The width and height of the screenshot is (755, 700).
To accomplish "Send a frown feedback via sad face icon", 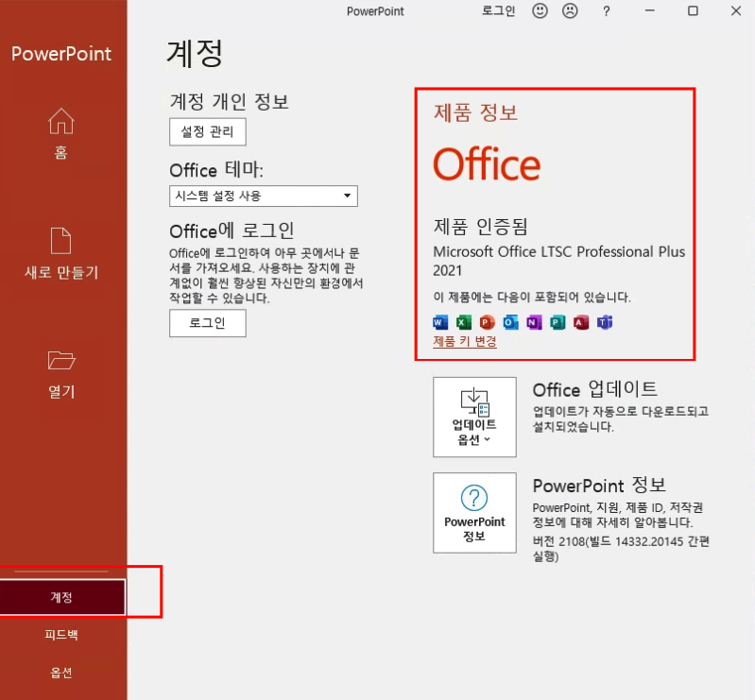I will [x=570, y=10].
